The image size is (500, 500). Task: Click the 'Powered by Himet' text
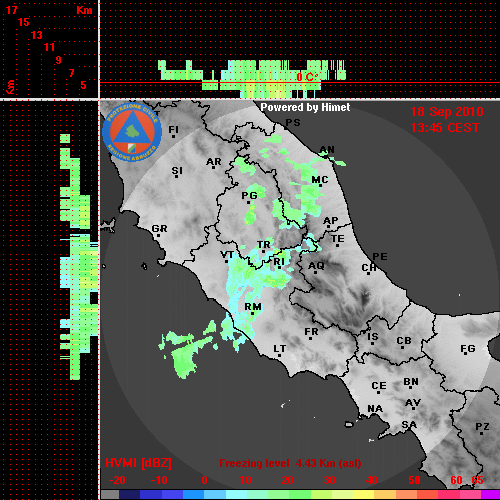pos(305,107)
